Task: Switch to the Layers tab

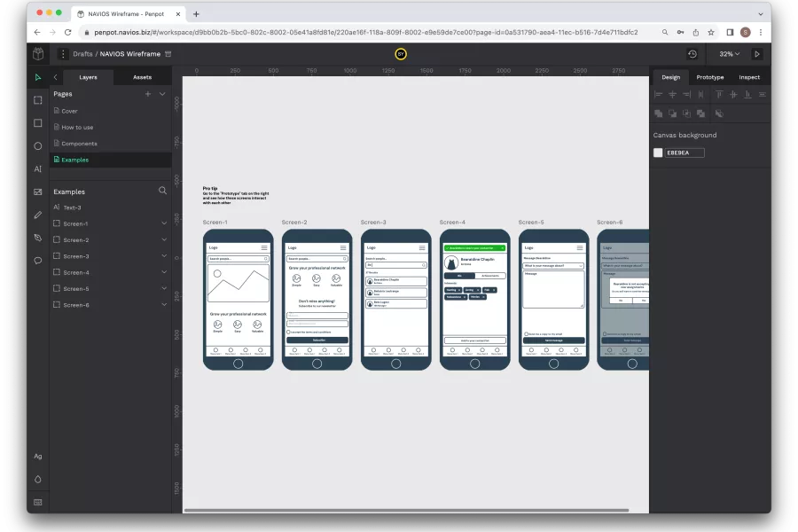Action: (x=88, y=77)
